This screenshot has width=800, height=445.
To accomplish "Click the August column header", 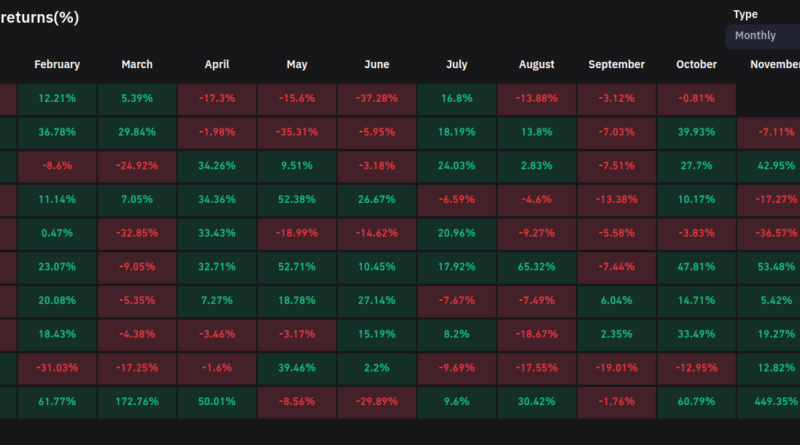I will 537,65.
